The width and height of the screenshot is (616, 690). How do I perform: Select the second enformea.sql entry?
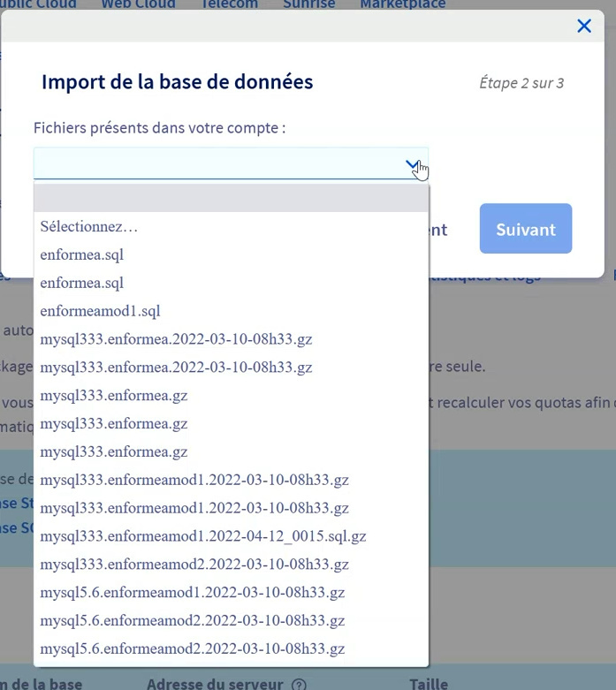[x=81, y=283]
